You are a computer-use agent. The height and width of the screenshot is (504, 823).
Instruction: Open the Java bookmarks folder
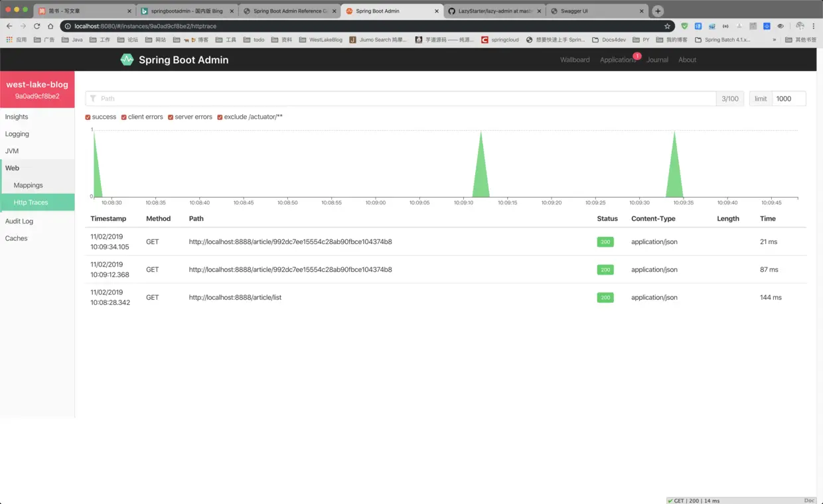pyautogui.click(x=72, y=40)
